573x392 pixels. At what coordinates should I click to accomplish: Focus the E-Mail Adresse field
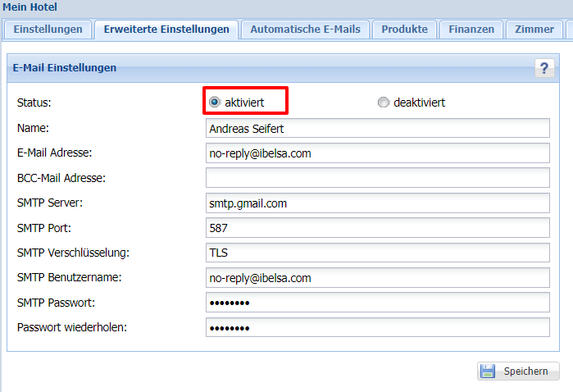pyautogui.click(x=377, y=153)
